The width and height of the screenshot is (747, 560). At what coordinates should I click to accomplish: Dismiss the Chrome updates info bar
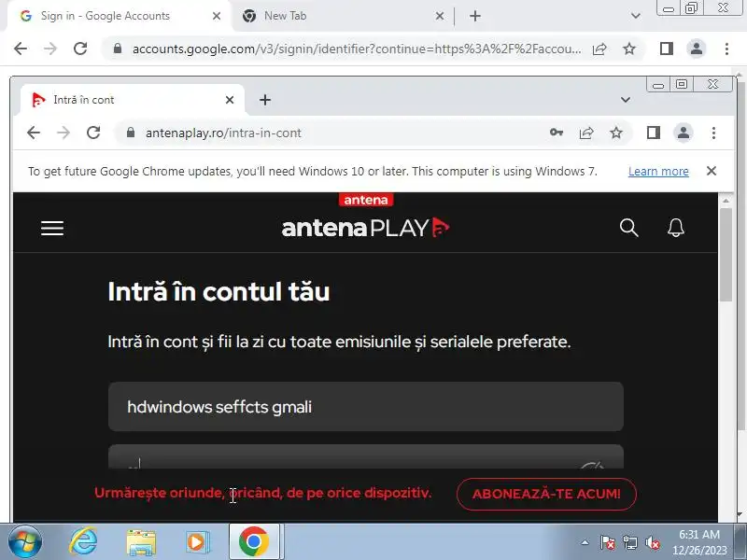(x=711, y=171)
